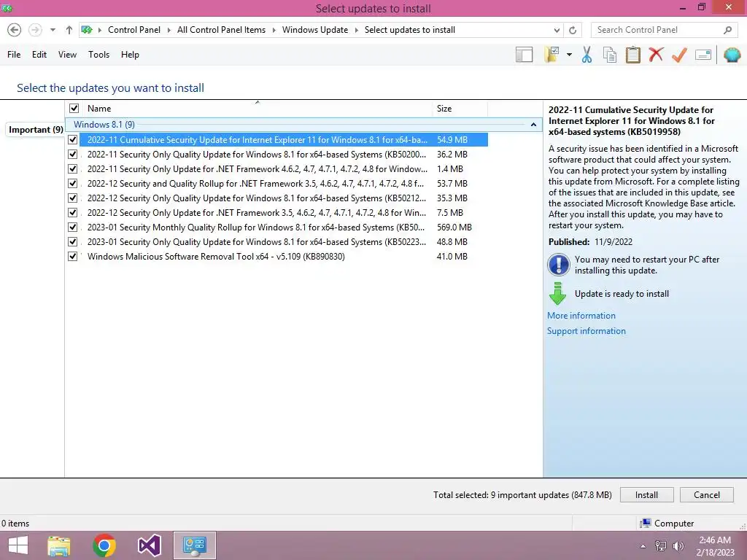This screenshot has height=560, width=747.
Task: Click the Properties toolbar icon
Action: click(703, 55)
